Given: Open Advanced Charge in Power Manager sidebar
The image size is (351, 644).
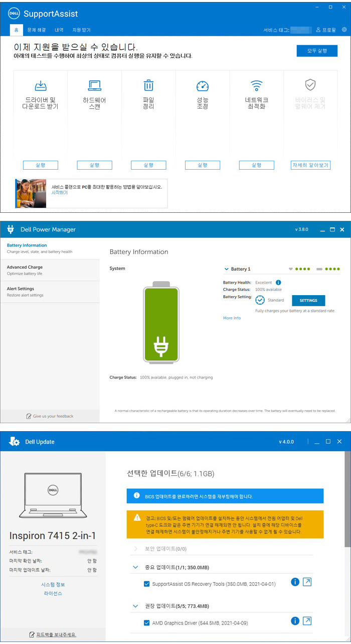Looking at the screenshot, I should [50, 270].
